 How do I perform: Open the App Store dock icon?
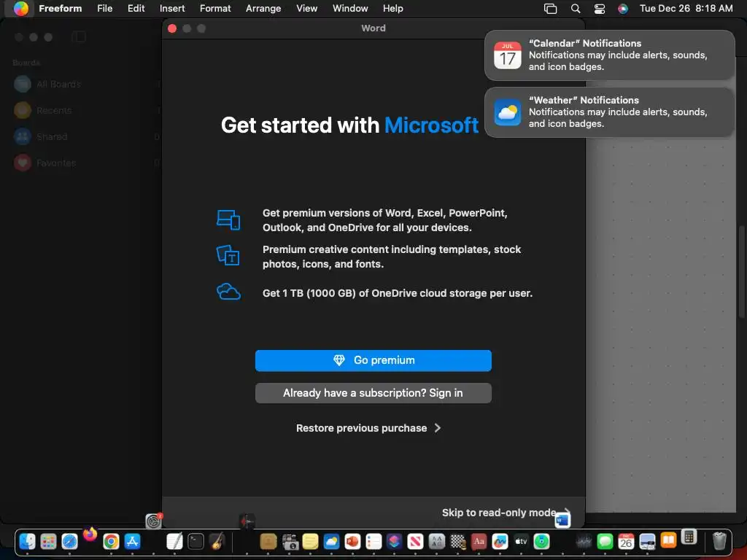pyautogui.click(x=132, y=542)
